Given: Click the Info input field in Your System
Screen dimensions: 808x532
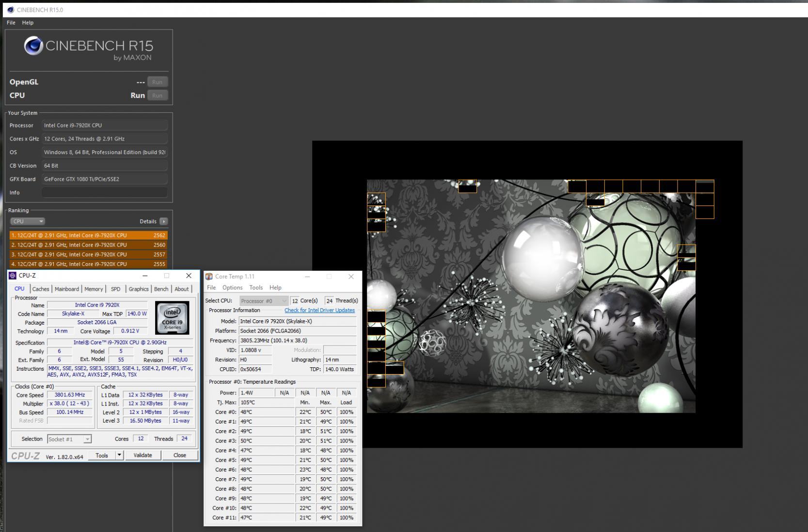Looking at the screenshot, I should (x=105, y=193).
